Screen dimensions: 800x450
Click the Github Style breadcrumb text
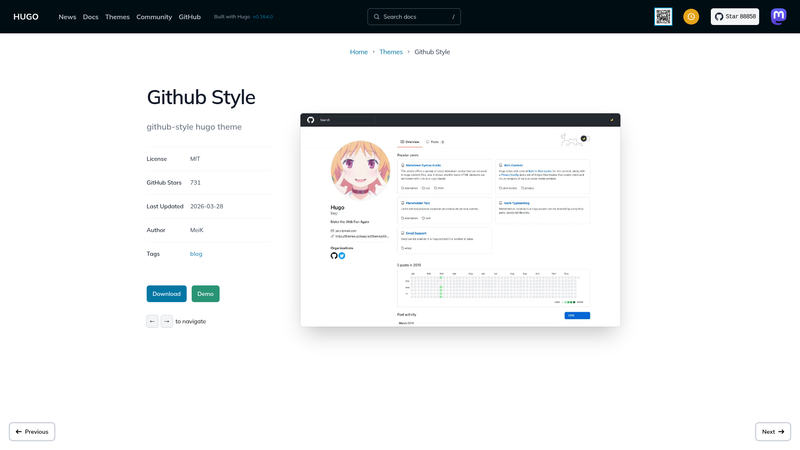pos(432,52)
